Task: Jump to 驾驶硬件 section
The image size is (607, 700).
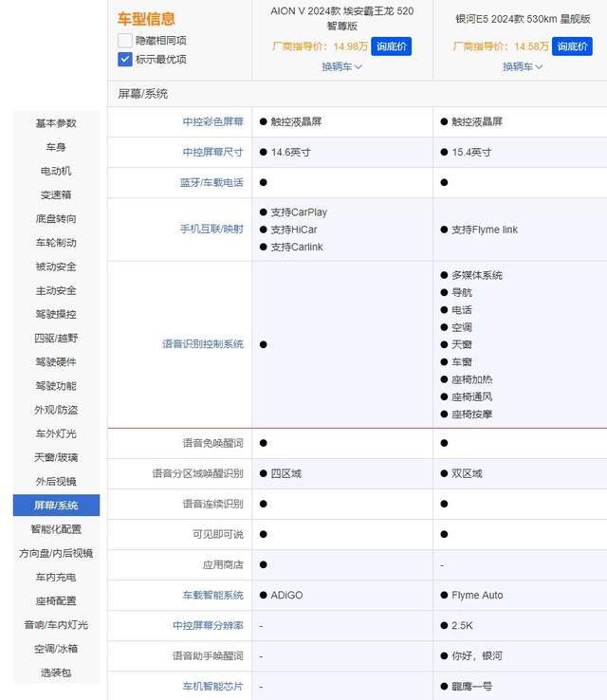Action: tap(56, 362)
